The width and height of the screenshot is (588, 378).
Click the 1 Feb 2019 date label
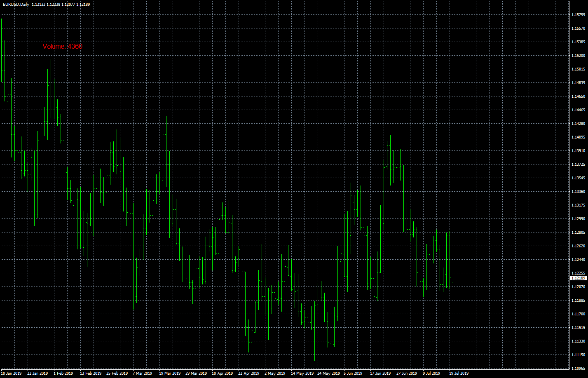click(x=63, y=373)
